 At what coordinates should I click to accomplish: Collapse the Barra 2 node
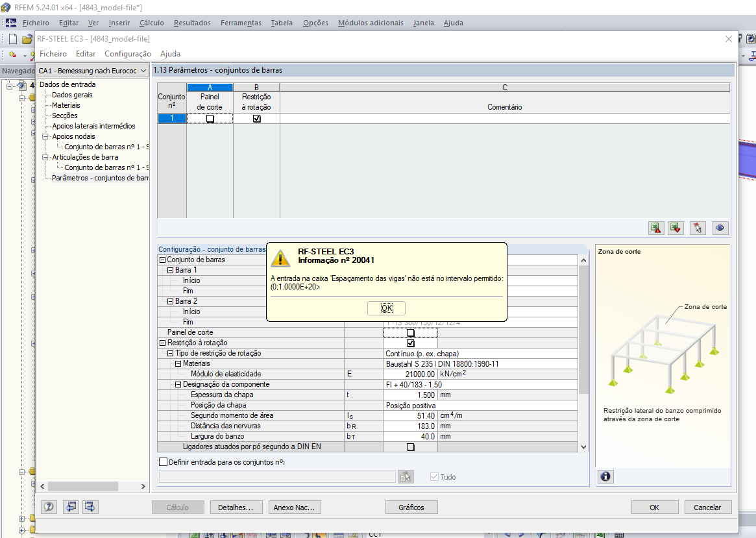click(170, 301)
